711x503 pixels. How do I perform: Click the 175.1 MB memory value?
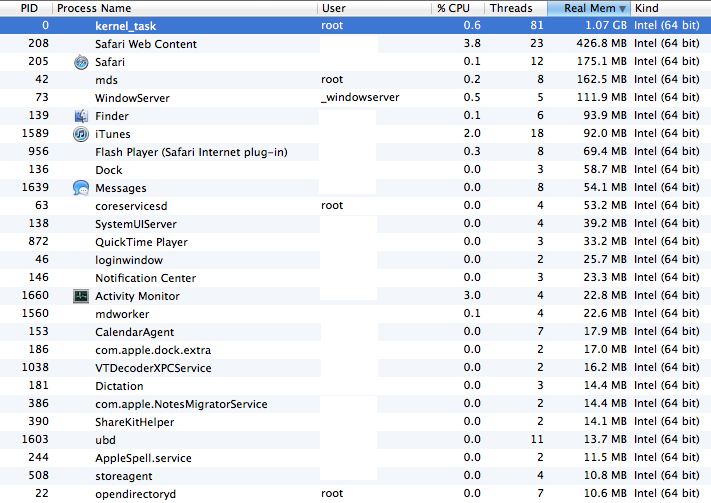602,61
